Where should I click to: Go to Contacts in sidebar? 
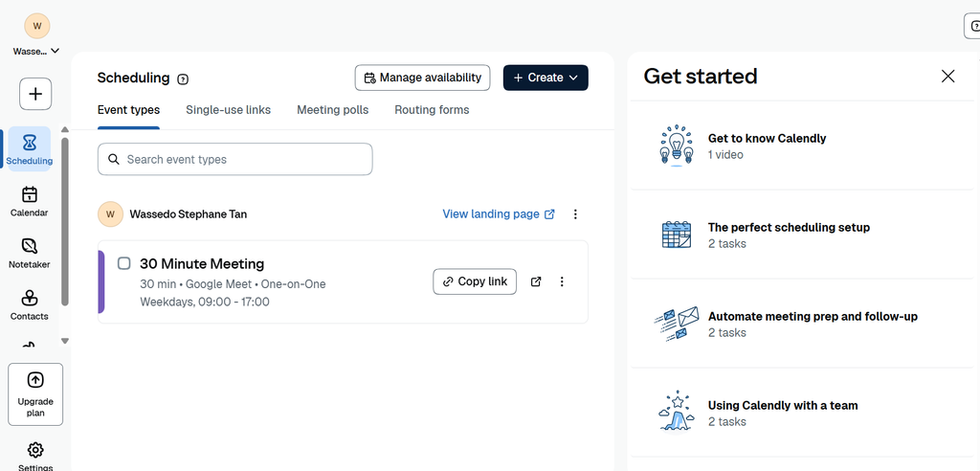(30, 304)
